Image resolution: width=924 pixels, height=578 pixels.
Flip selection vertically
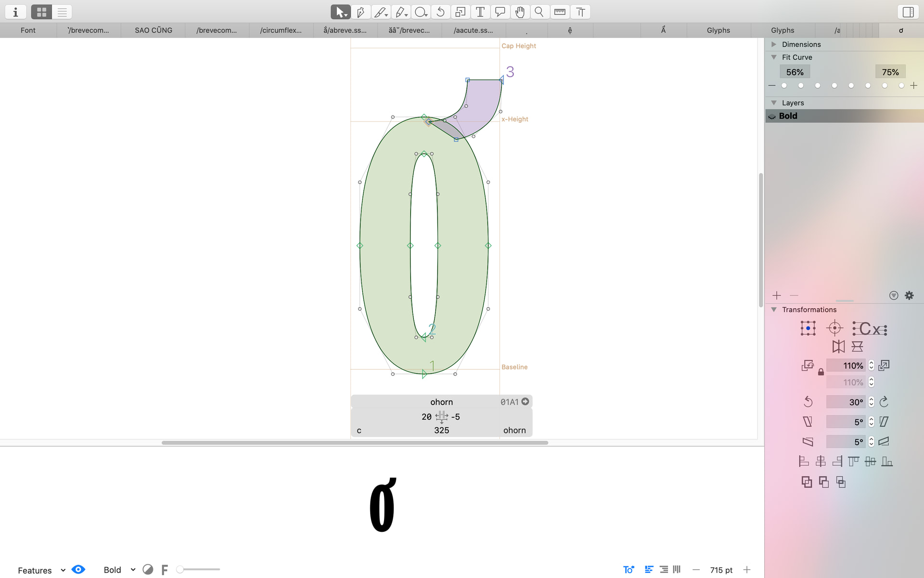coord(857,347)
